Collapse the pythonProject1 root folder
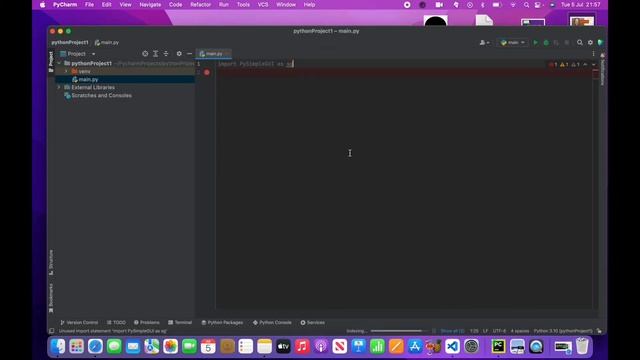Viewport: 640px width, 360px height. tap(60, 63)
